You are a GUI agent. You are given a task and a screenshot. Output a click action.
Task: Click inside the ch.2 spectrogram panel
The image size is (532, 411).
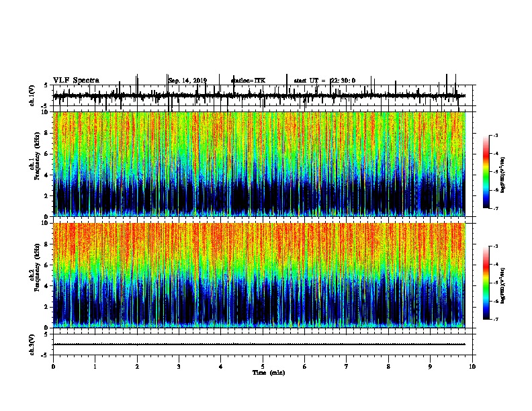click(x=259, y=275)
